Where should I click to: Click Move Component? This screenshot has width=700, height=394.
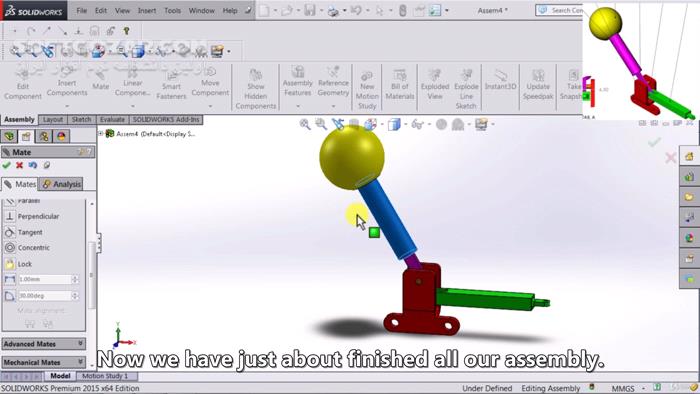[x=210, y=82]
